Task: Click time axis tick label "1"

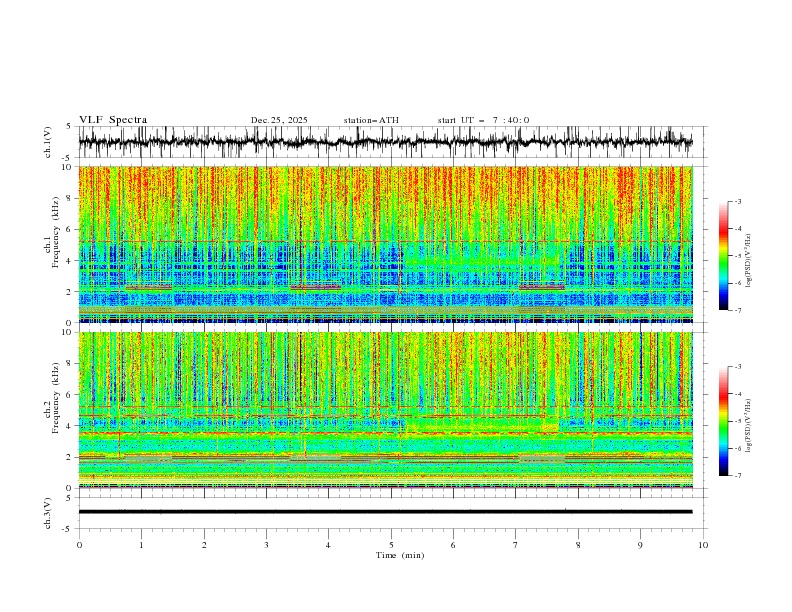Action: click(x=142, y=545)
